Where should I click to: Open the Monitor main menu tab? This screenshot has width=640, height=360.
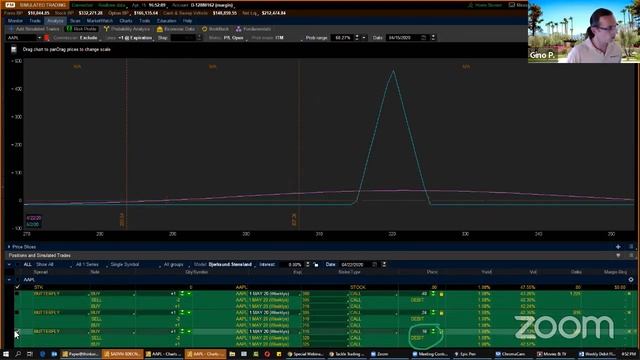pos(15,21)
